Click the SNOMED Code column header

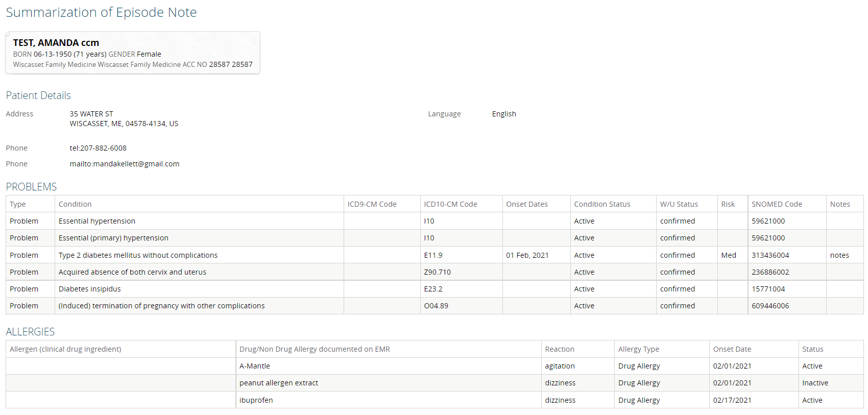777,204
